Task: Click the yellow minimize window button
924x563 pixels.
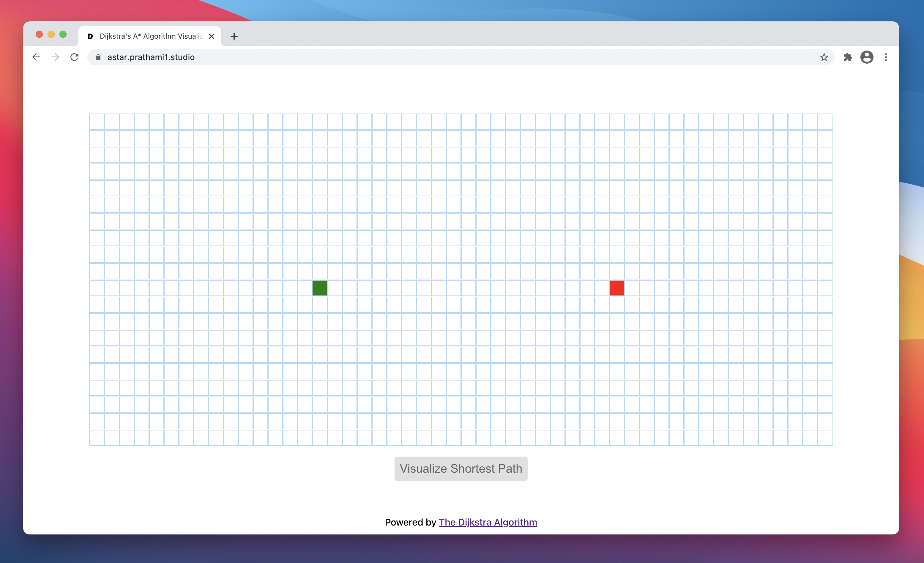Action: (51, 34)
